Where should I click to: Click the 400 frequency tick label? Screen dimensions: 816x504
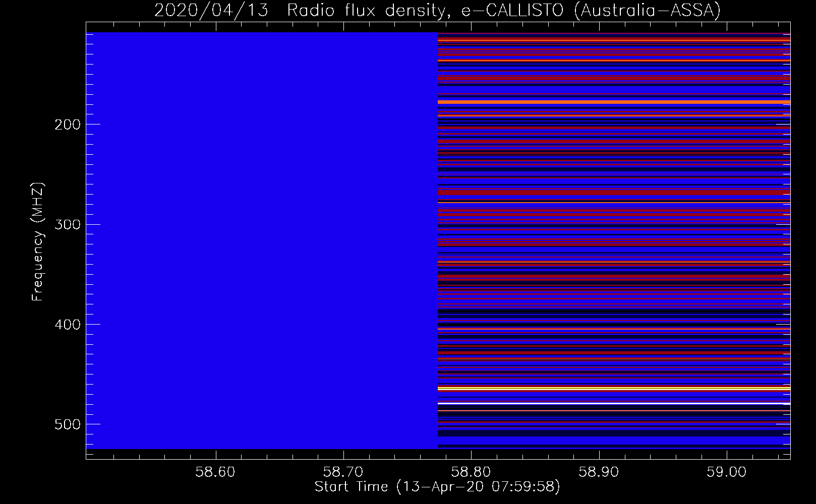tap(67, 325)
